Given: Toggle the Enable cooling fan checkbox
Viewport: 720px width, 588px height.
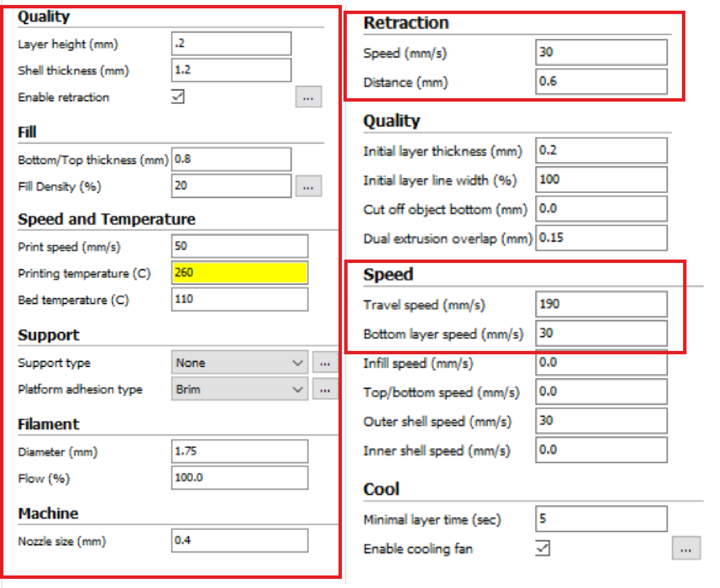Looking at the screenshot, I should click(542, 548).
